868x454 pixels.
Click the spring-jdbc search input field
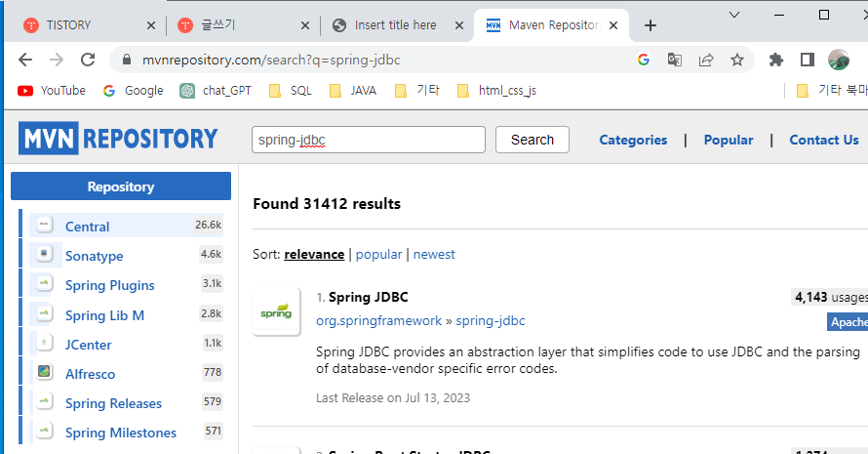click(368, 140)
